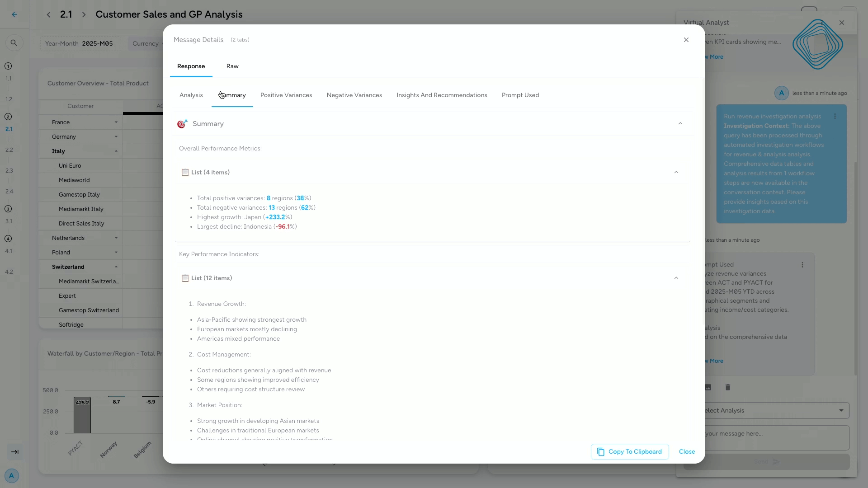Click the three-dot menu on Prompt Used message
This screenshot has height=488, width=868.
click(802, 265)
